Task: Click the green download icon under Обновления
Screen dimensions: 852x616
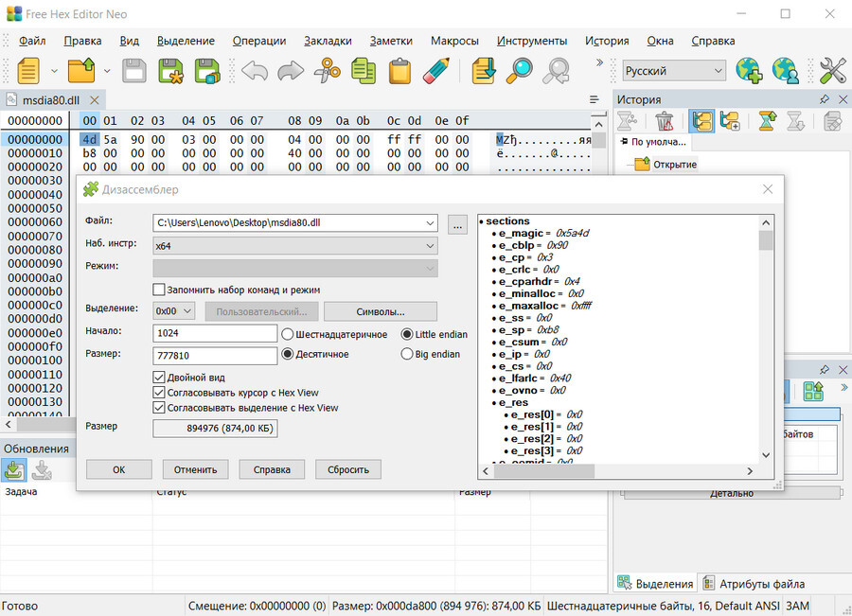Action: click(x=13, y=470)
